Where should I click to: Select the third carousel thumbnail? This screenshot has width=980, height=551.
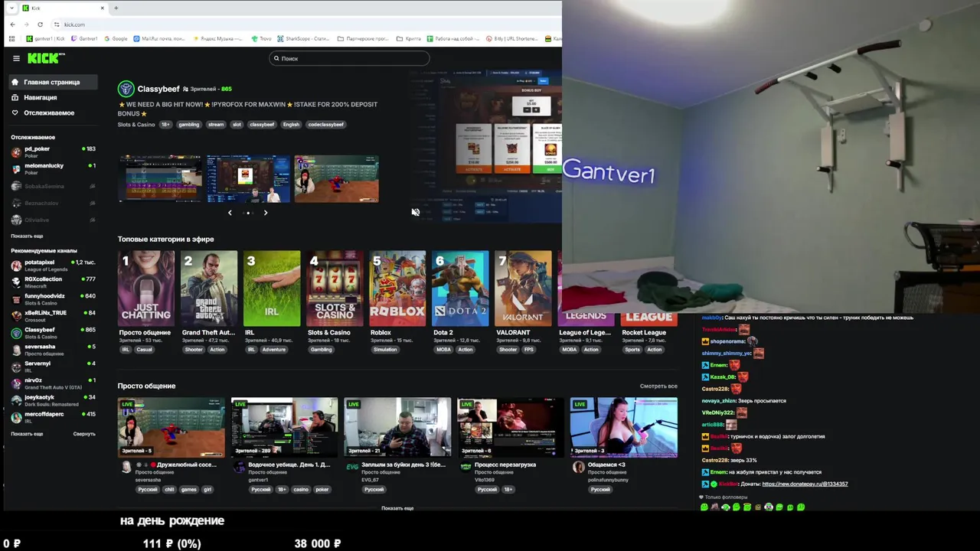click(x=337, y=178)
